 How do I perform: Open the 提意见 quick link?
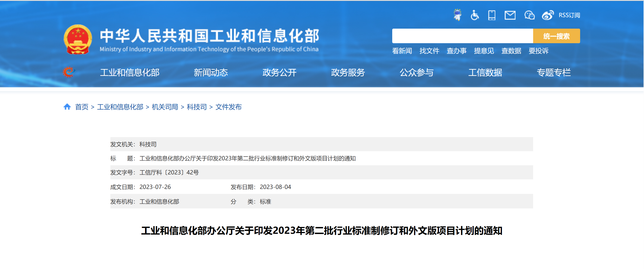[x=484, y=51]
